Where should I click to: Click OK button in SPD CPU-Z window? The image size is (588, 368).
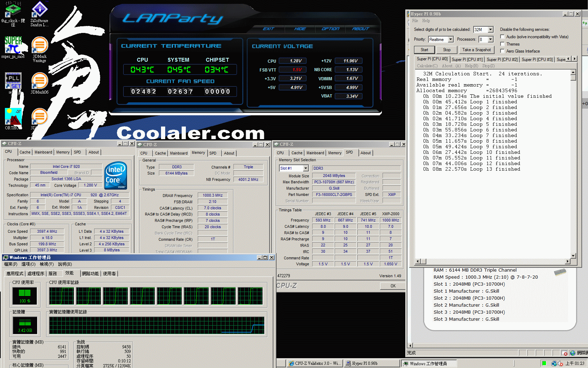[393, 286]
